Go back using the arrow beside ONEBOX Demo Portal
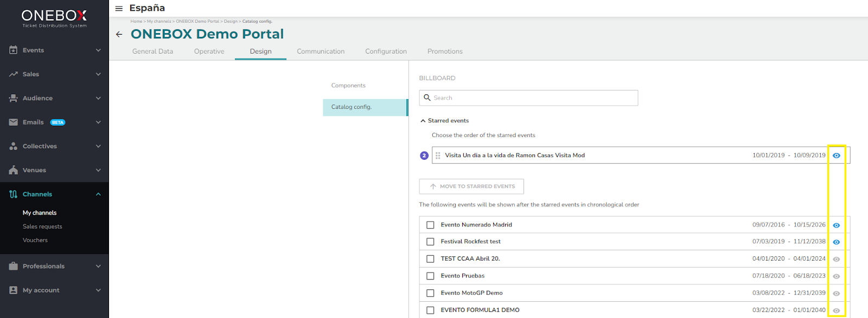868x318 pixels. click(119, 34)
